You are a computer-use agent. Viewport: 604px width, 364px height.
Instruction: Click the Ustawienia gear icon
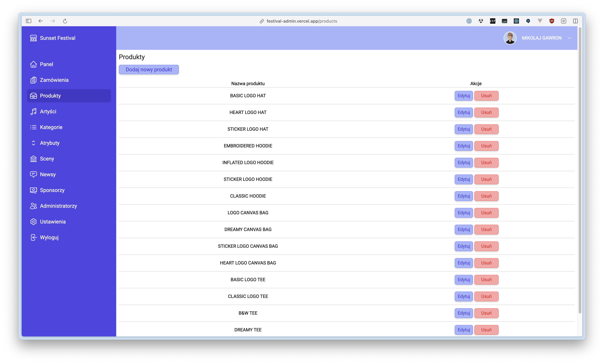(33, 222)
